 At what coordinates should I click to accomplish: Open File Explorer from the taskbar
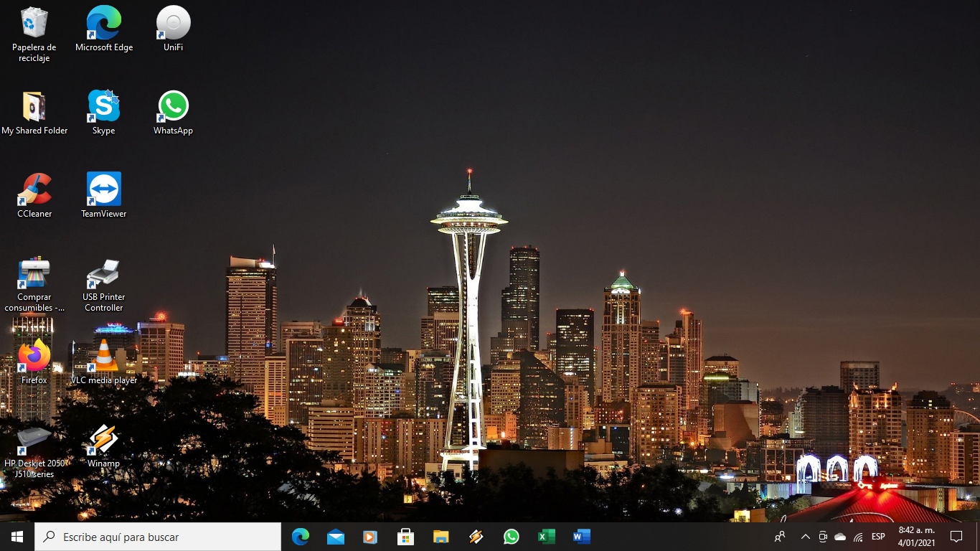click(440, 536)
